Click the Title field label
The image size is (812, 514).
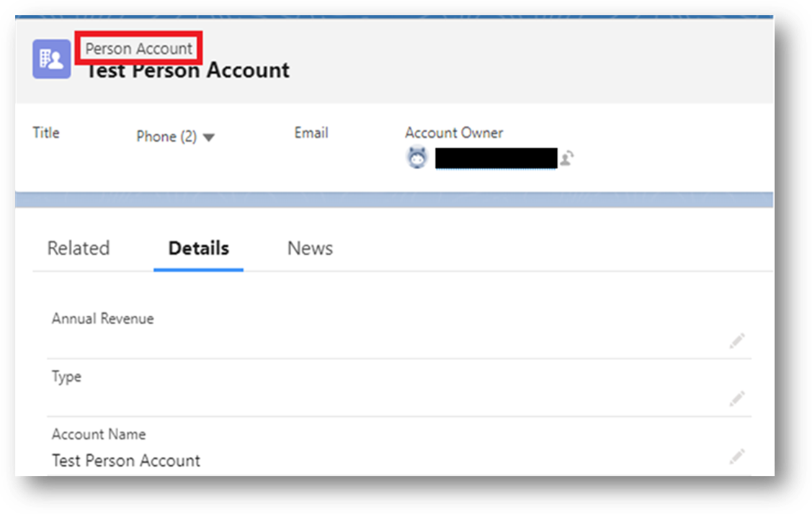46,133
